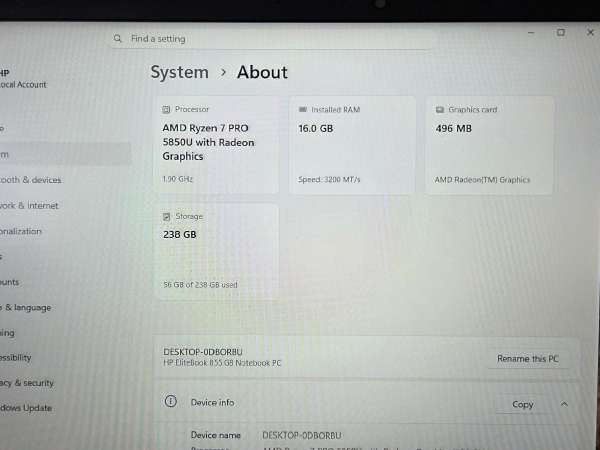600x450 pixels.
Task: Open Privacy & security settings
Action: (27, 383)
